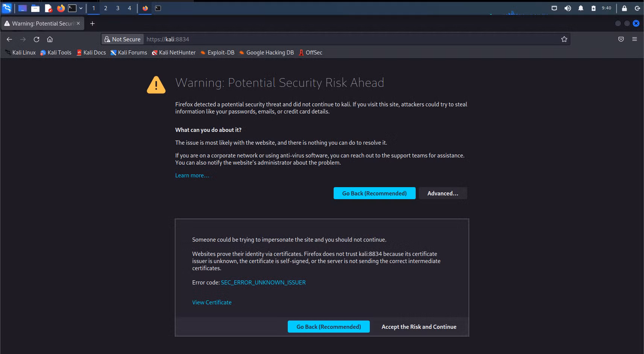Go back one page in Firefox
The image size is (644, 354).
pos(9,39)
